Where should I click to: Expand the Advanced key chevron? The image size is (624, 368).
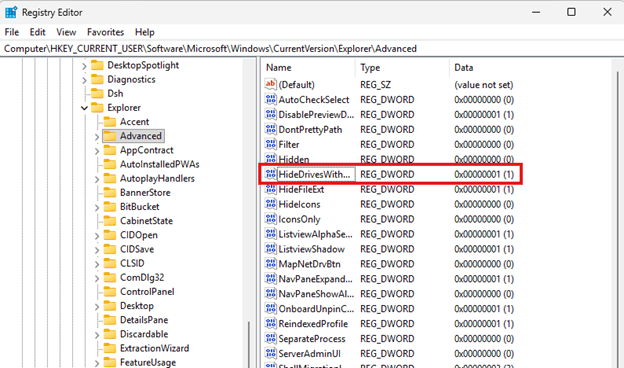97,137
